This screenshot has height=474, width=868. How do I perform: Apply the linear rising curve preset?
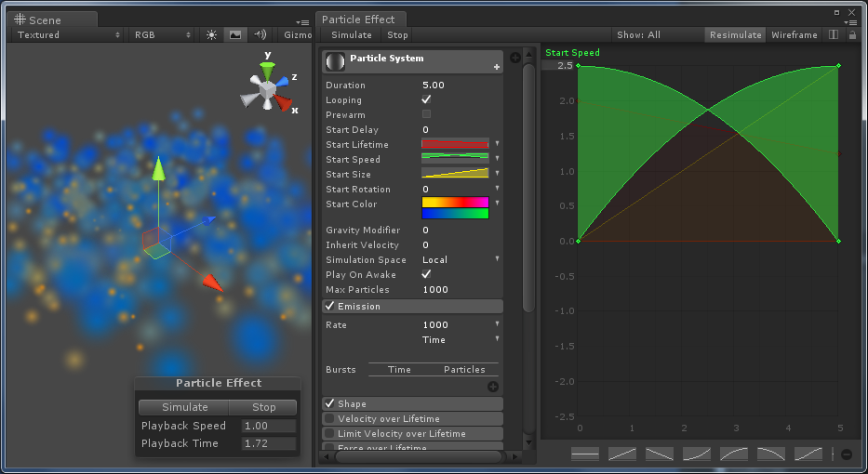pyautogui.click(x=622, y=454)
